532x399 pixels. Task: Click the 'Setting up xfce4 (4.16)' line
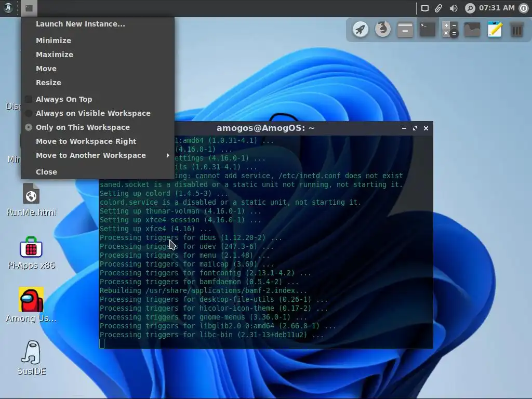click(155, 229)
